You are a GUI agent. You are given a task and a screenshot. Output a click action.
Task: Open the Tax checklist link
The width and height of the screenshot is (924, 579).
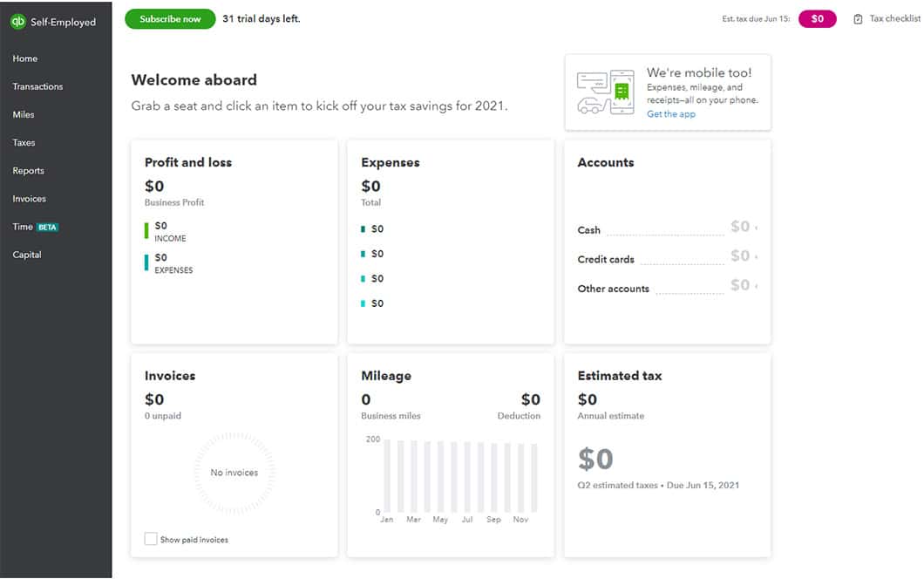coord(894,19)
